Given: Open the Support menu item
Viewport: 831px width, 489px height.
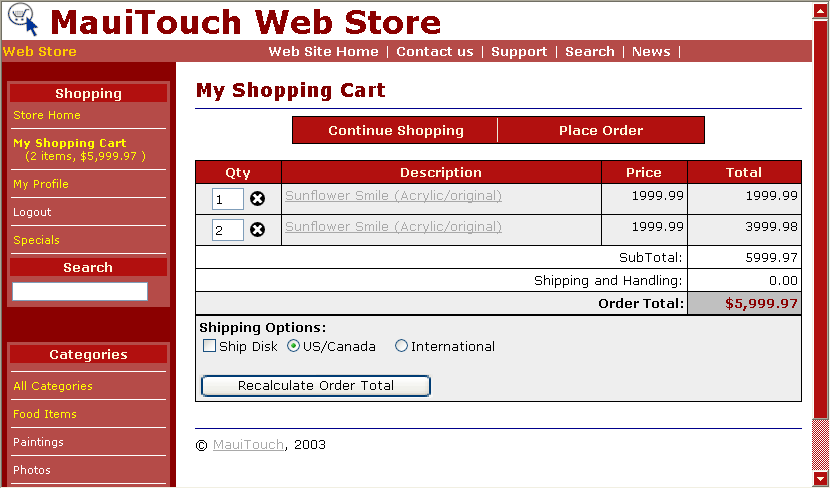Looking at the screenshot, I should [519, 52].
